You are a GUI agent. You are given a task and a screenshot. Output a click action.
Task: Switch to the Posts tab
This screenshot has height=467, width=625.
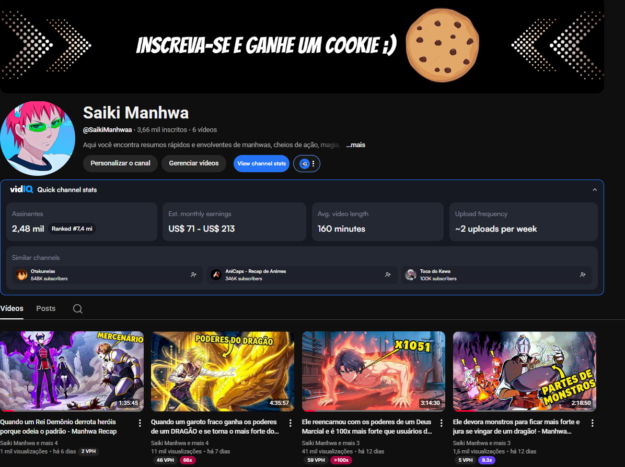pyautogui.click(x=46, y=308)
